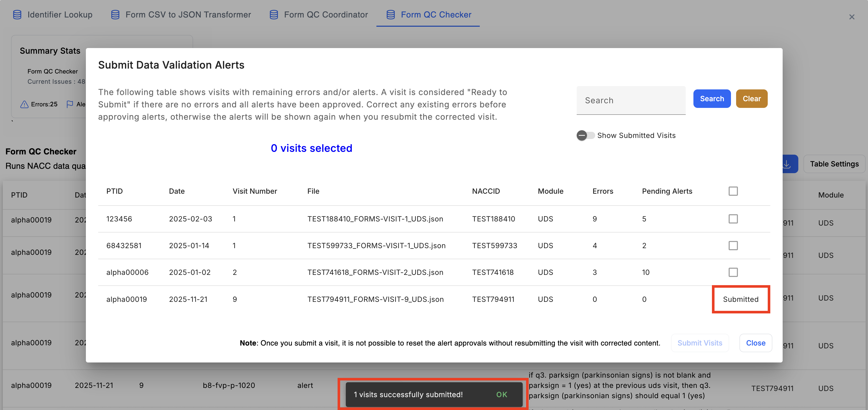Click file TEST599733_FORMS-VISIT-1_UDS.json

click(376, 245)
